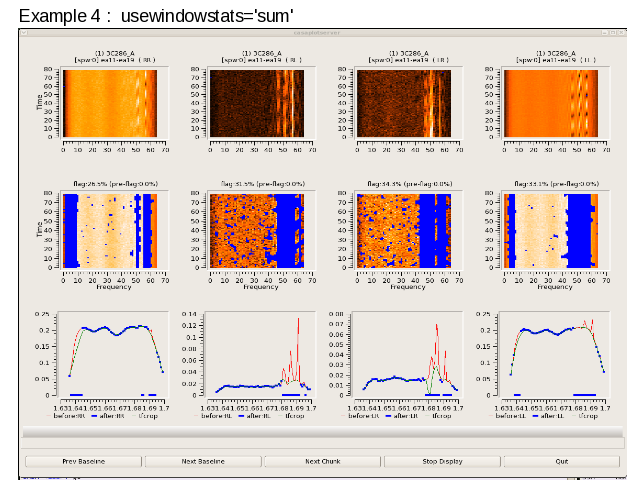Click the 'Example 4 : usewindowstats='sum'' heading
The image size is (640, 480).
point(156,16)
